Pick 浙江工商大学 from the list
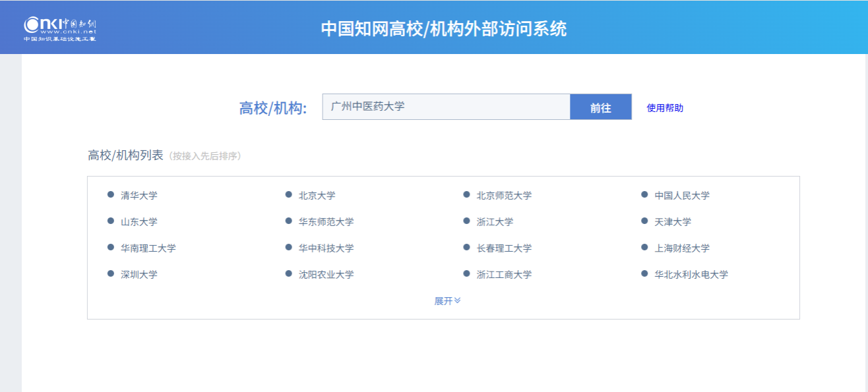 coord(504,275)
